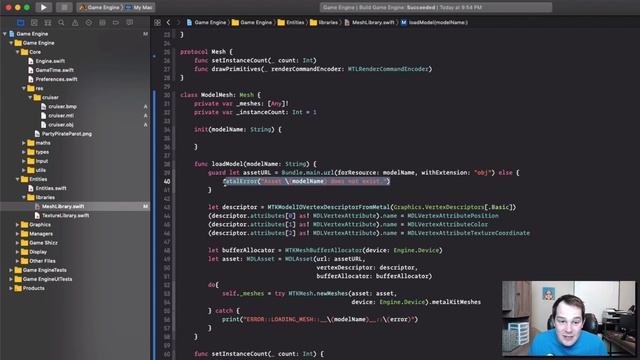
Task: Select MeshLibrary.swift in the navigator
Action: click(75, 206)
